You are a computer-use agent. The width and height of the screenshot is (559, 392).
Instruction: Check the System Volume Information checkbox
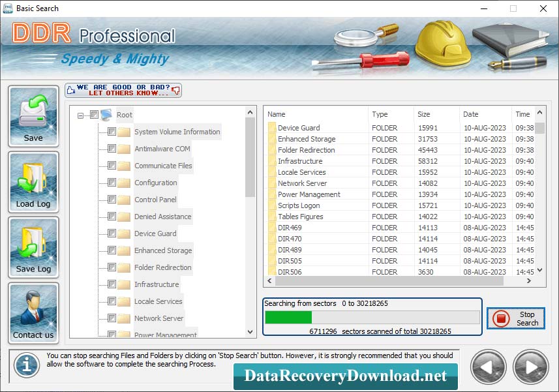click(x=112, y=132)
